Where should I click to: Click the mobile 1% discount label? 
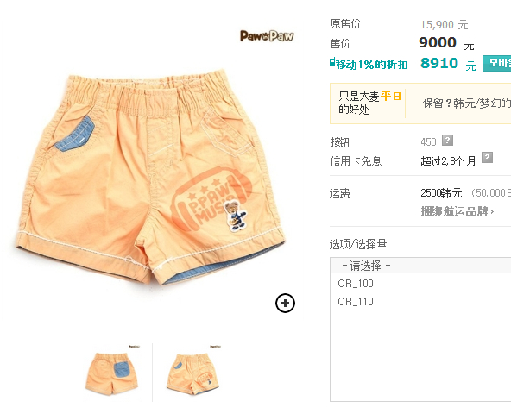[371, 64]
